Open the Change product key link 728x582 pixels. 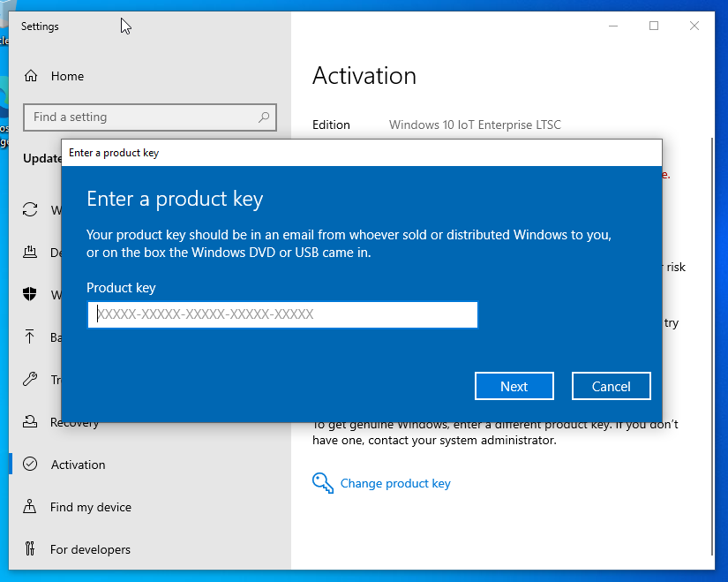pyautogui.click(x=395, y=483)
